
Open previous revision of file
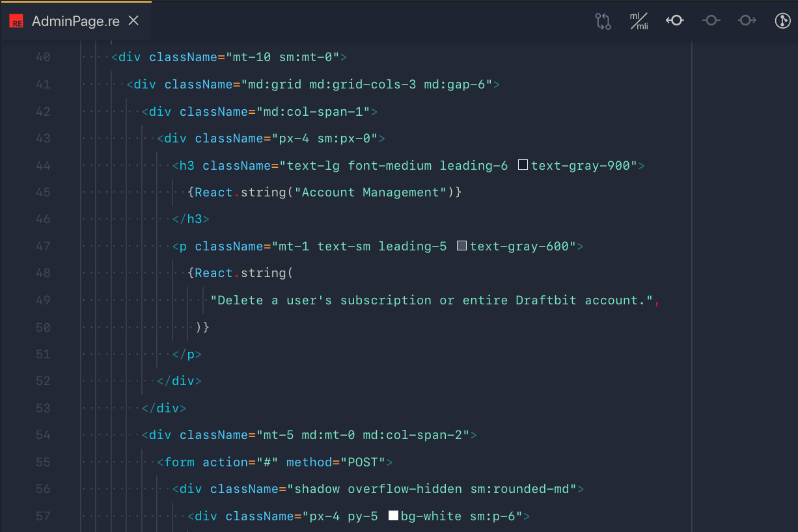coord(675,21)
